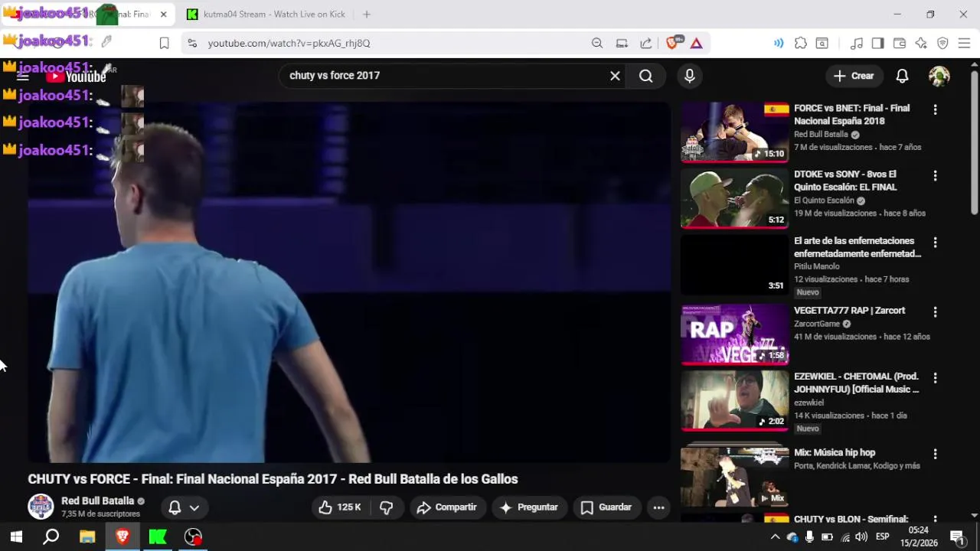Click the zoom-out magnifier icon in address bar
This screenshot has width=980, height=551.
(597, 44)
